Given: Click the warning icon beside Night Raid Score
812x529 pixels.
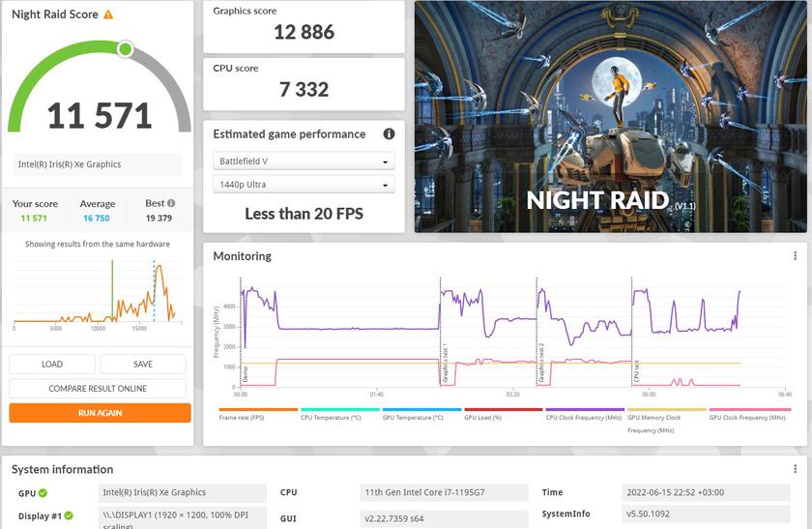Looking at the screenshot, I should (108, 15).
